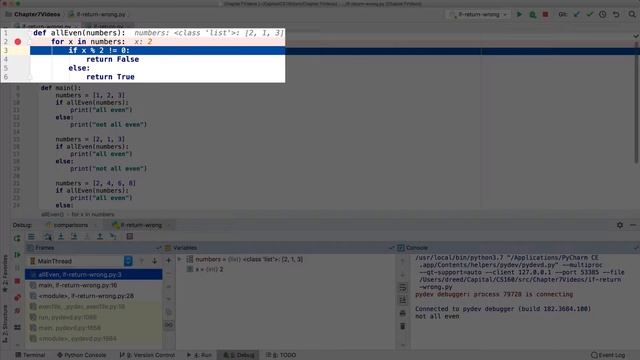Click the Run button in top toolbar
Image resolution: width=640 pixels, height=360 pixels.
pyautogui.click(x=519, y=14)
